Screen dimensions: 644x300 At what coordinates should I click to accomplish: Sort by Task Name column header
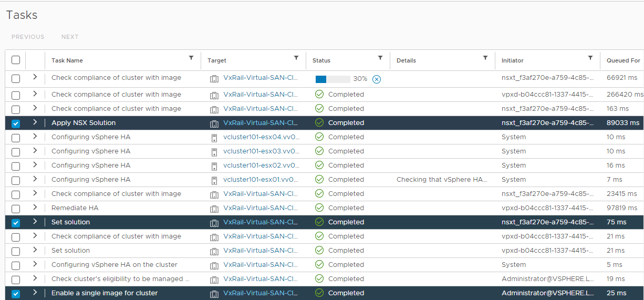(x=67, y=60)
